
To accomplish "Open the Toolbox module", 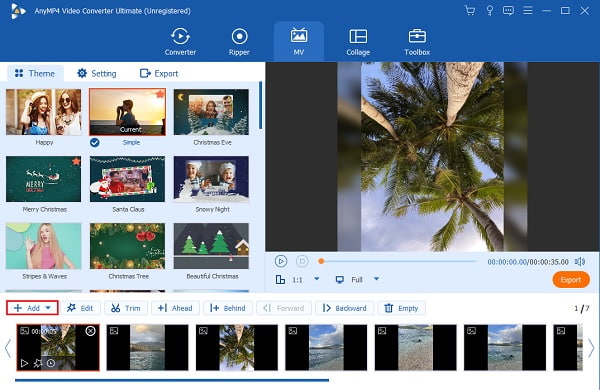I will coord(417,42).
